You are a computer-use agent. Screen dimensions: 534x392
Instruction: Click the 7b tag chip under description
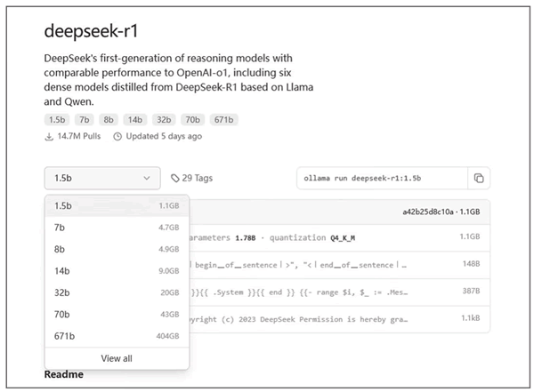click(85, 120)
